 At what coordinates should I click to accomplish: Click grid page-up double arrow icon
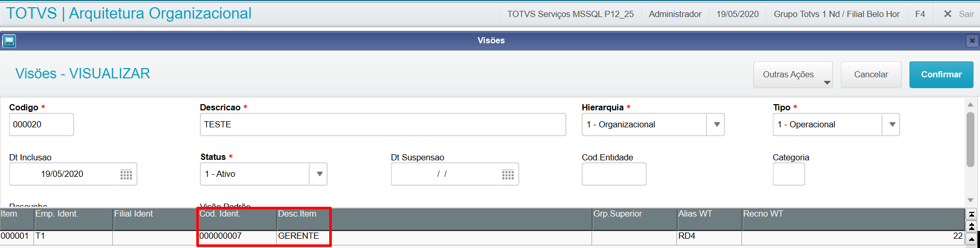(971, 226)
